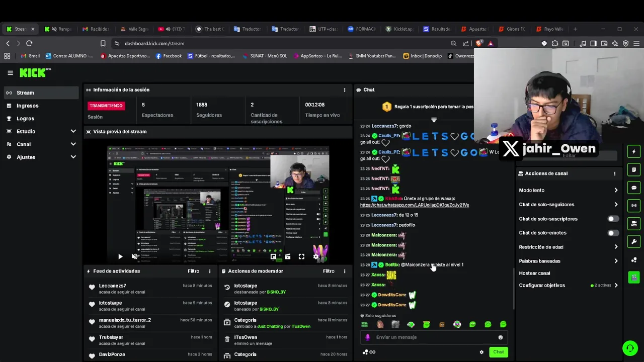644x362 pixels.
Task: Open session info three-dot options
Action: pos(345,90)
